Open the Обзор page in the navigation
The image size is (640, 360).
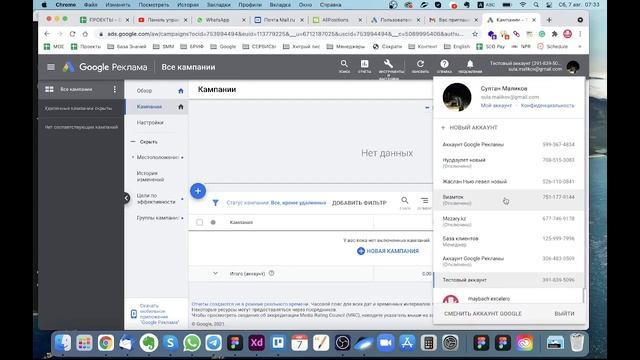tap(144, 91)
